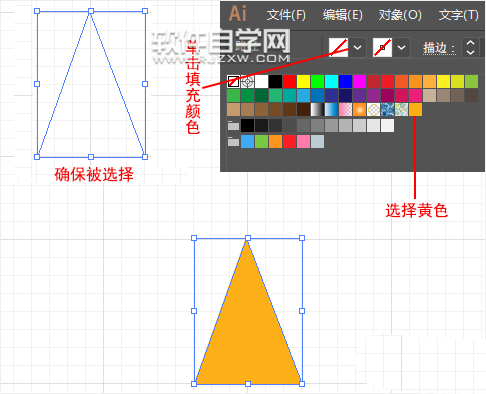Increase stroke weight with up arrow
Image resolution: width=486 pixels, height=394 pixels.
[470, 43]
